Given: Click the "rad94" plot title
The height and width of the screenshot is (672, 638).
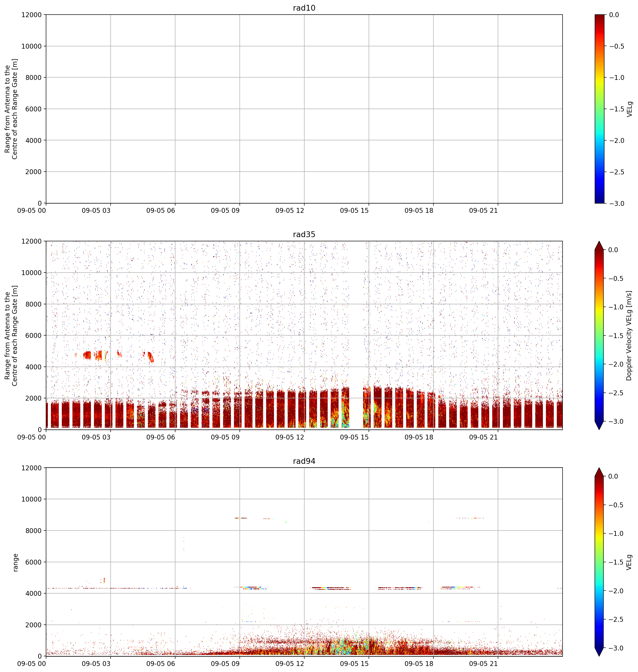Looking at the screenshot, I should point(304,461).
